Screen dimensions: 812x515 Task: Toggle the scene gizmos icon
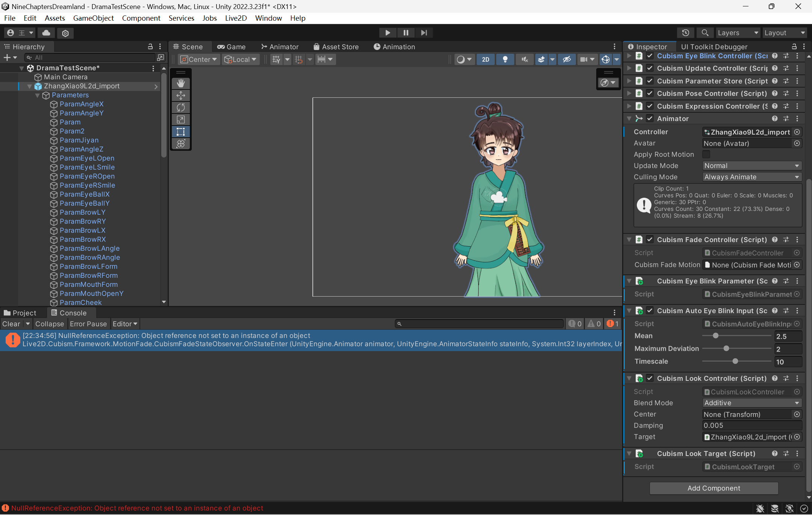(x=606, y=59)
